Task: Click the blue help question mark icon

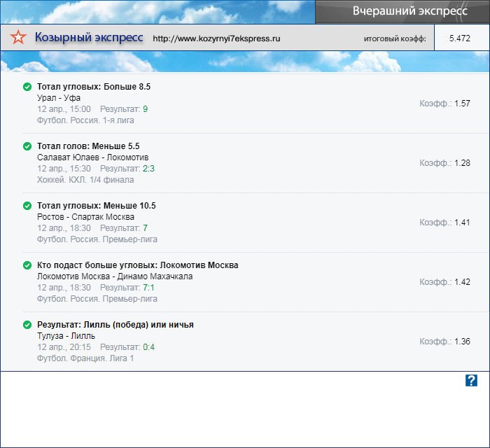Action: (x=471, y=380)
